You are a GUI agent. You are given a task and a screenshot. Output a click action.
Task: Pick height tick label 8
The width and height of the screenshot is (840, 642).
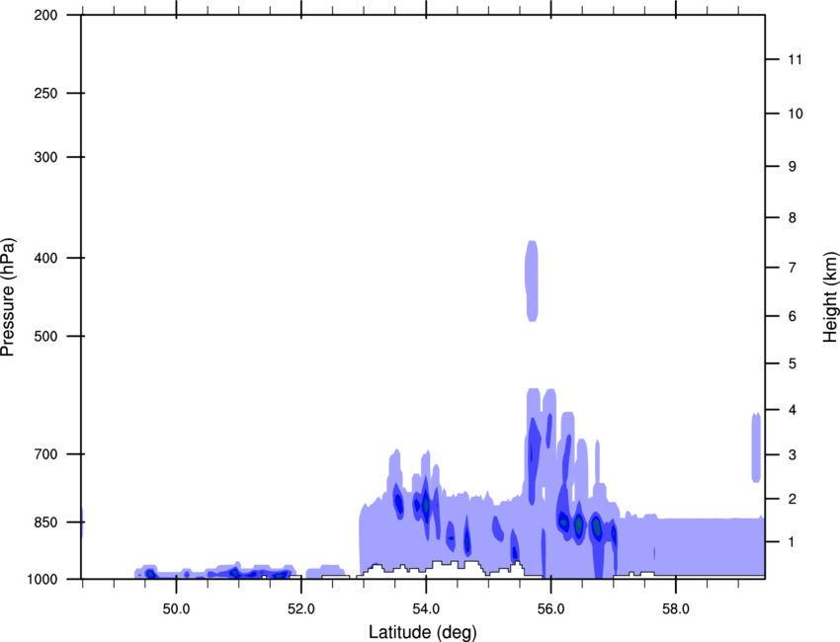tap(793, 218)
